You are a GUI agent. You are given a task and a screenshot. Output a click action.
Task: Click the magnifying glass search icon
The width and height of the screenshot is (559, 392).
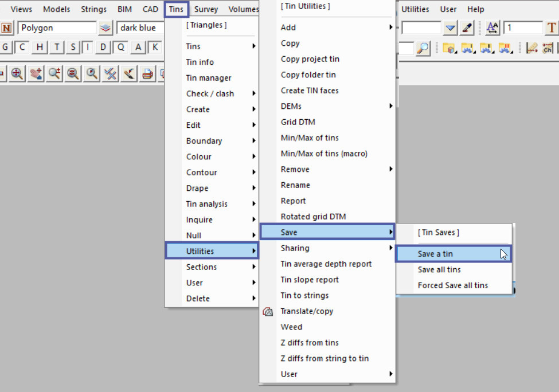[x=423, y=48]
